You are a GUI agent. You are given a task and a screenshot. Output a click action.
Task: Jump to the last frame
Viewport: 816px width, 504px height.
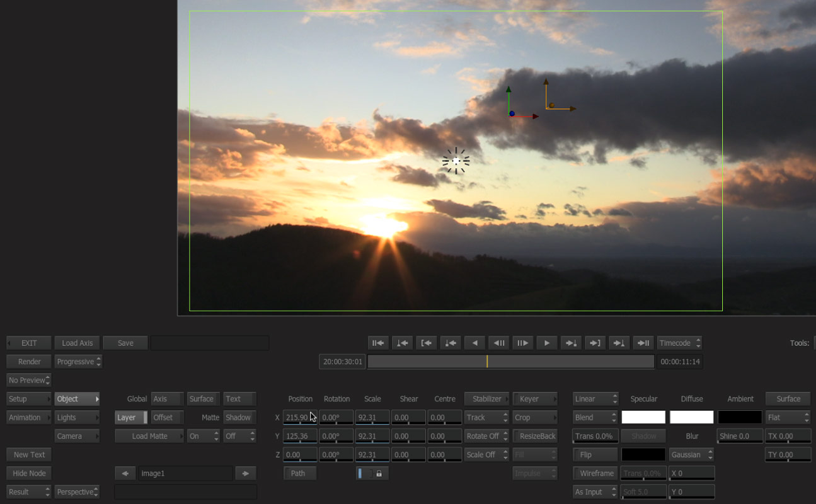(643, 343)
